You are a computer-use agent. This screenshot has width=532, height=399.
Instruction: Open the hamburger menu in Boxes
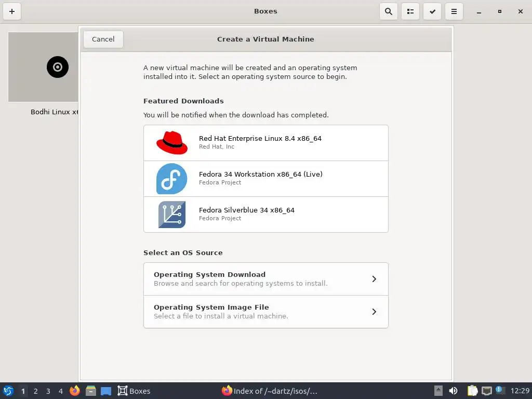[x=454, y=11]
